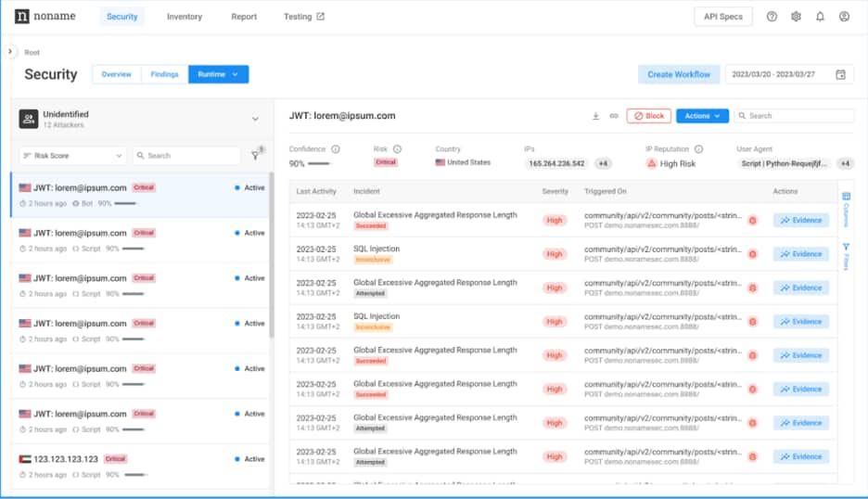This screenshot has height=499, width=868.
Task: Open the Actions dropdown menu
Action: [702, 116]
